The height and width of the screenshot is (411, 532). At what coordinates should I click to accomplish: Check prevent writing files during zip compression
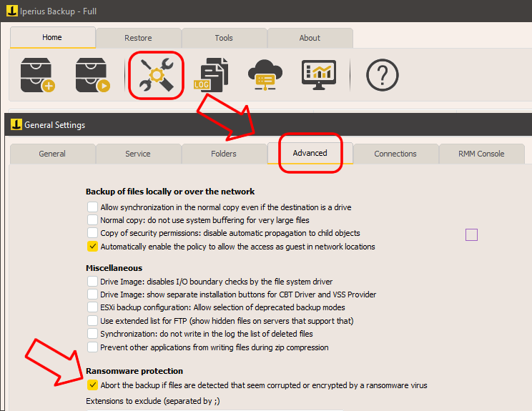92,347
